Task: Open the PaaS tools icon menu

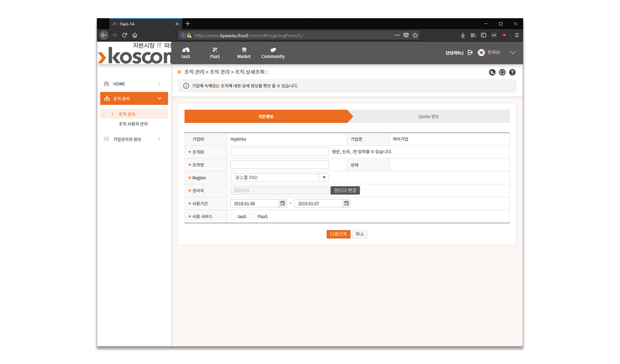Action: coord(215,53)
